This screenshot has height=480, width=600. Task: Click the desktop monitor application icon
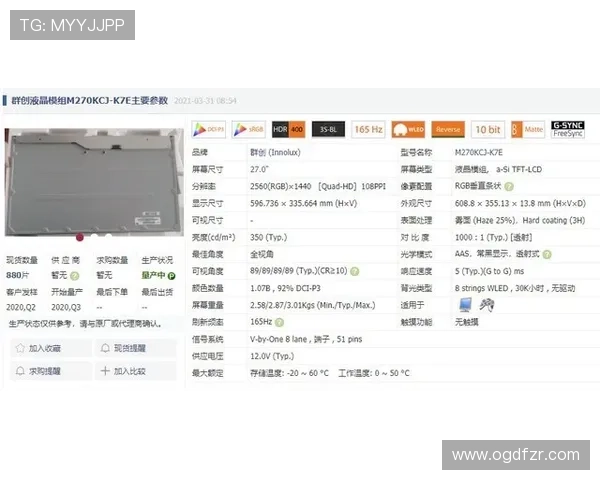(x=465, y=305)
